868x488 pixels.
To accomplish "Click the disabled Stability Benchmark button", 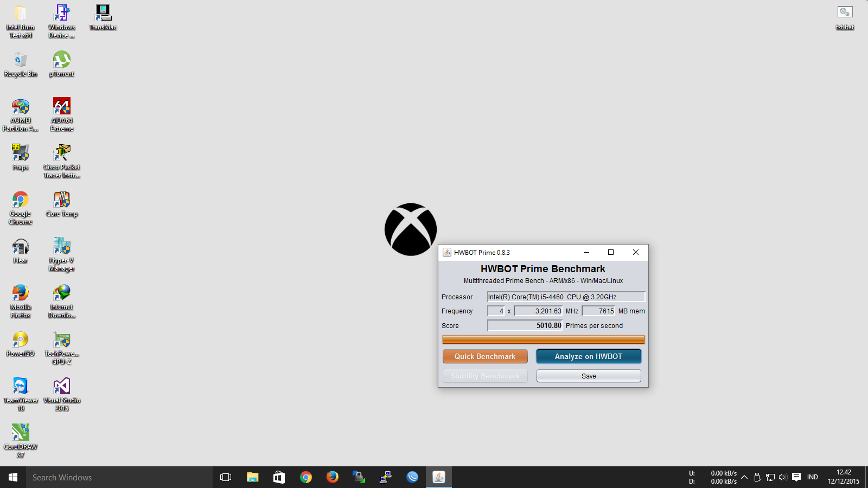I will click(485, 376).
